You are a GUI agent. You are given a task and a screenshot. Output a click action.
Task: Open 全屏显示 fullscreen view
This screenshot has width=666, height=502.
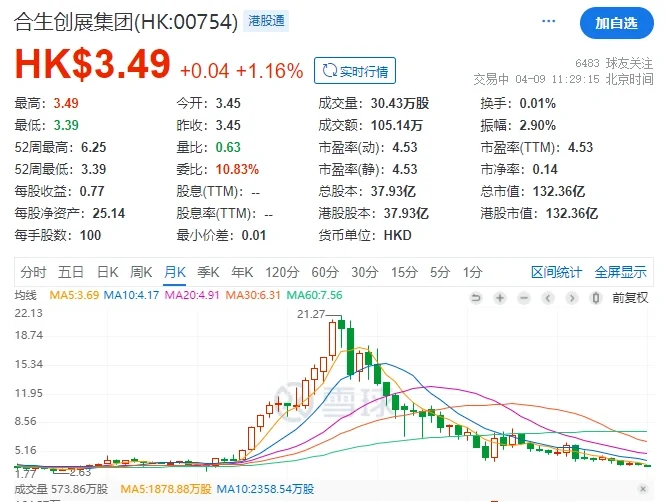[x=621, y=272]
